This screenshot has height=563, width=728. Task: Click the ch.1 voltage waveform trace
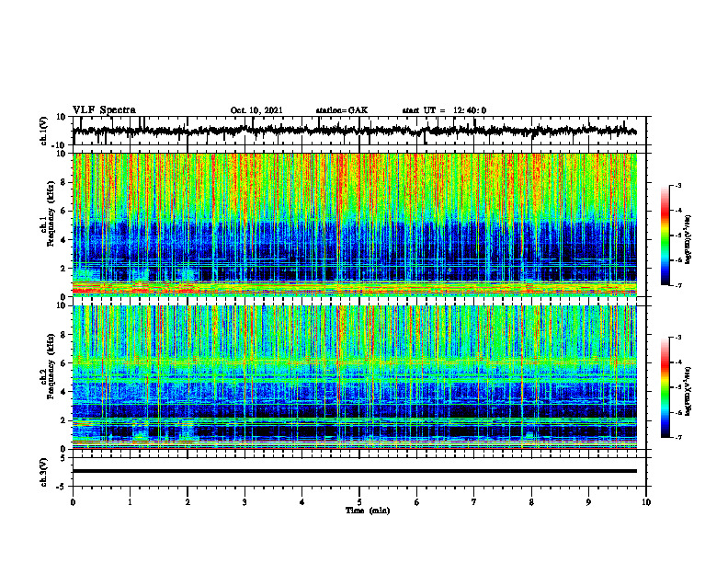click(x=355, y=131)
